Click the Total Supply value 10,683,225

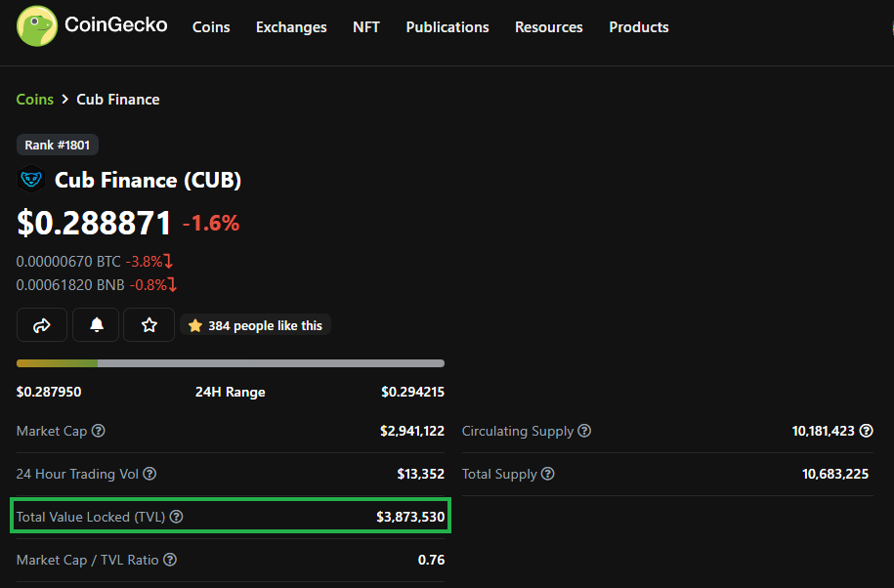tap(835, 474)
